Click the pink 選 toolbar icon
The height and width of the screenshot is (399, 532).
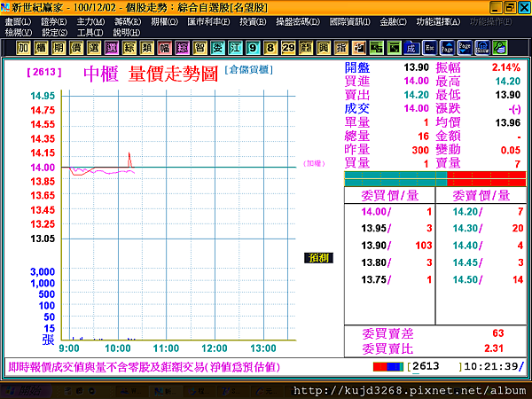(112, 48)
